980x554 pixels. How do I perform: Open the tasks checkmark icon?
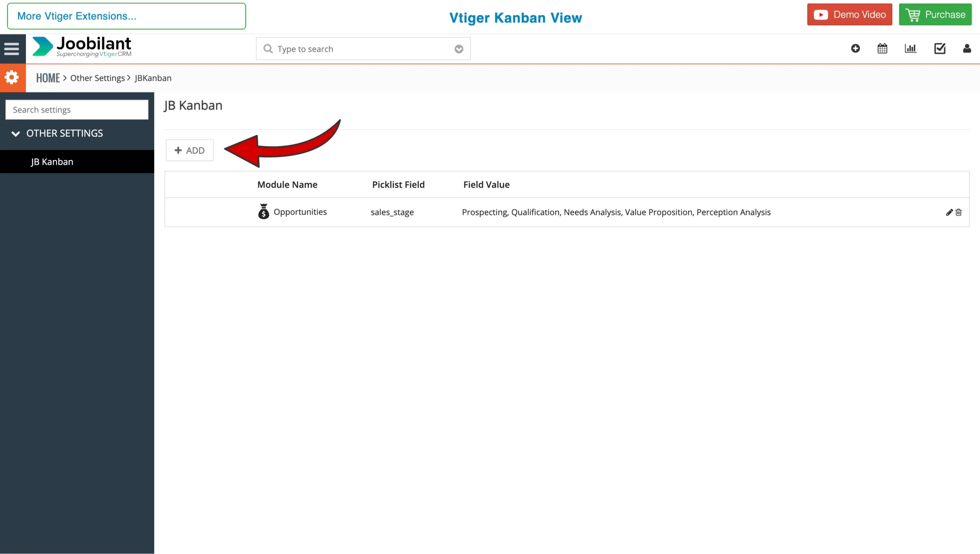point(940,48)
